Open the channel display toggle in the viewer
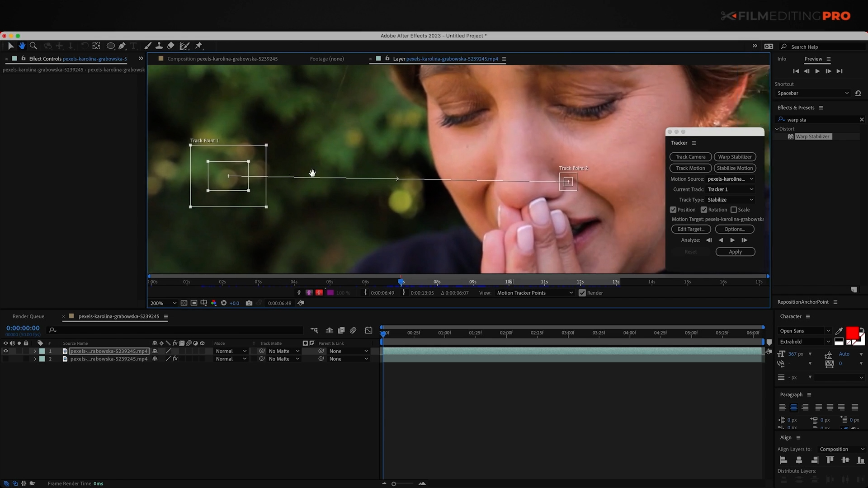This screenshot has height=488, width=868. pos(214,303)
